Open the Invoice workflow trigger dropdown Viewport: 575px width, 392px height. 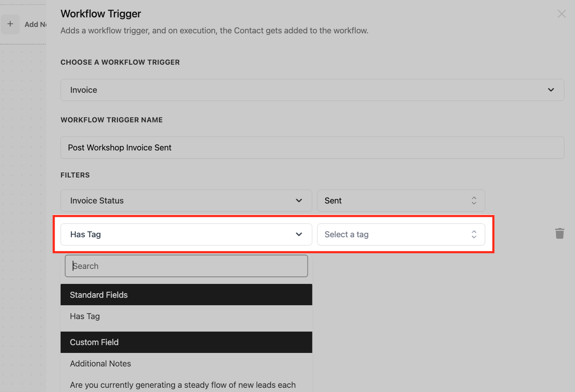pos(312,90)
